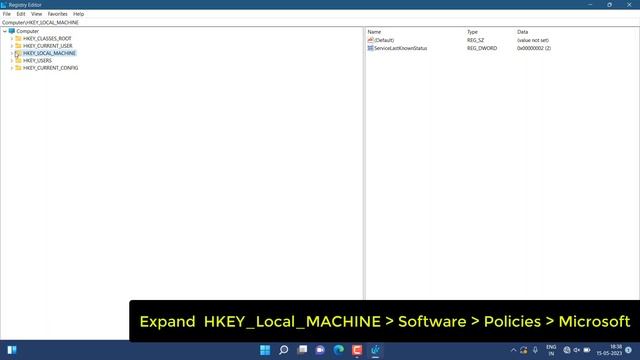Click HKEY_CLASSES_ROOT folder icon
640x360 pixels.
point(18,38)
